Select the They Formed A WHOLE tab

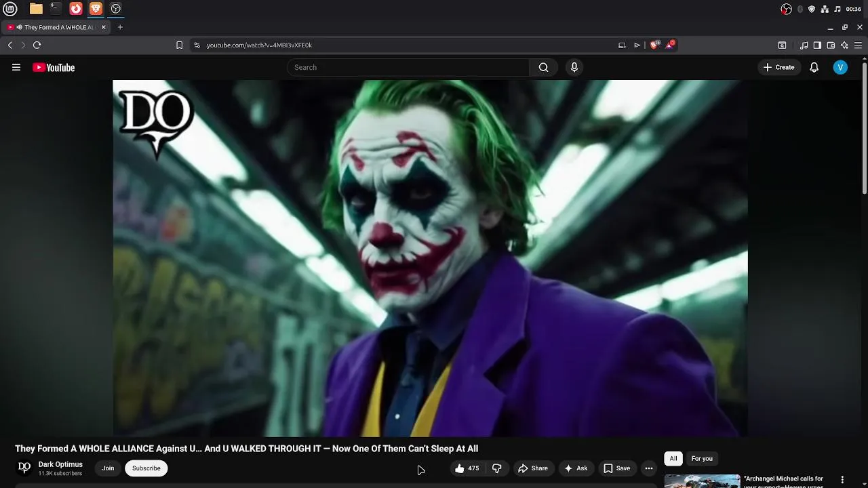click(x=54, y=27)
